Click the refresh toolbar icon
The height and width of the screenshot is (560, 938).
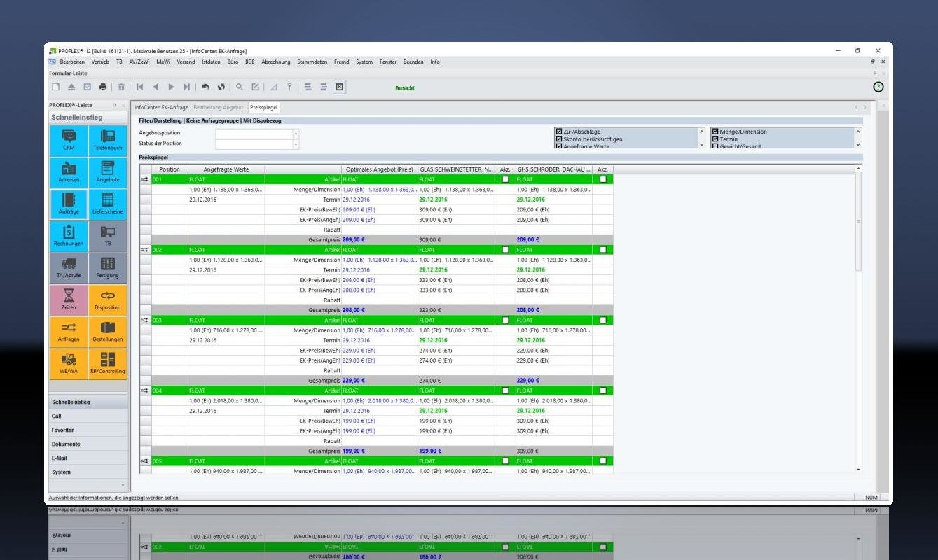221,87
